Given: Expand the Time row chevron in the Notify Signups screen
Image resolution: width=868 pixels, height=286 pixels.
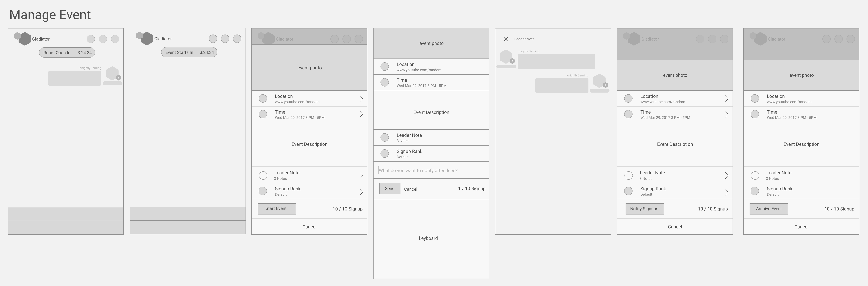Looking at the screenshot, I should (727, 114).
